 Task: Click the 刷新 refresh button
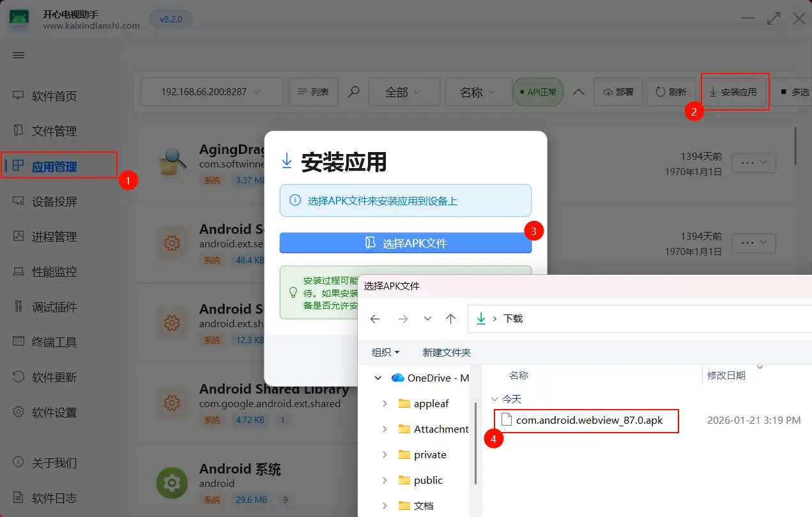click(671, 91)
